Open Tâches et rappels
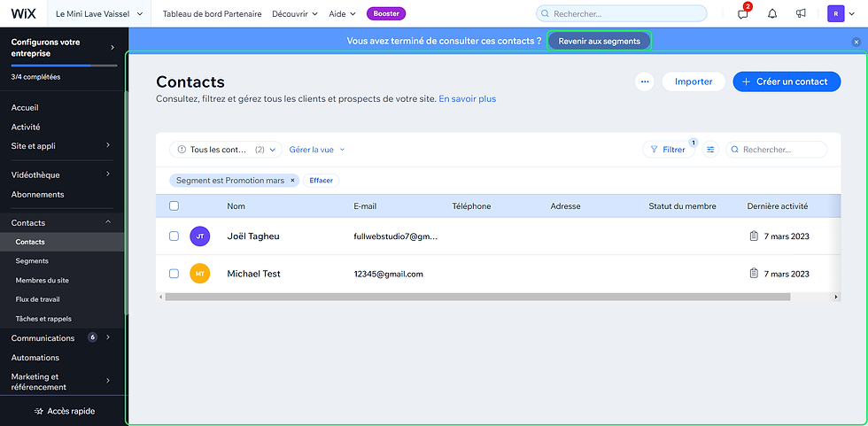This screenshot has width=868, height=426. tap(43, 319)
